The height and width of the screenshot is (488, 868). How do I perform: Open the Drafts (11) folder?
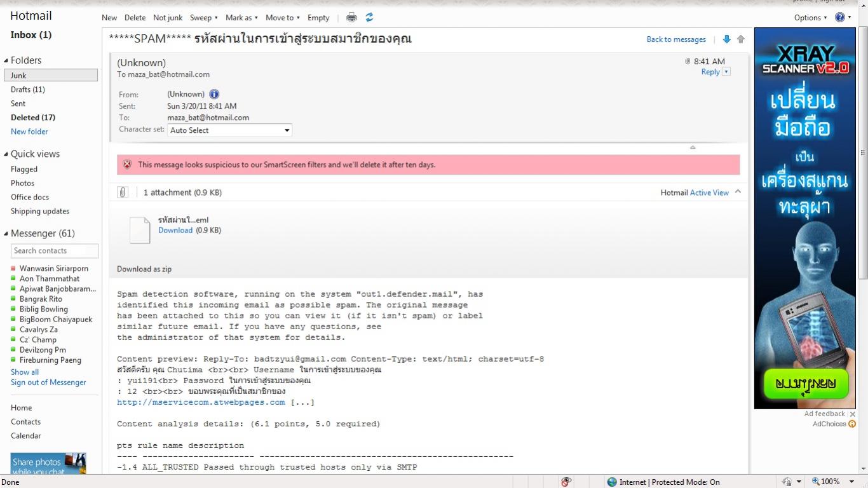point(28,90)
